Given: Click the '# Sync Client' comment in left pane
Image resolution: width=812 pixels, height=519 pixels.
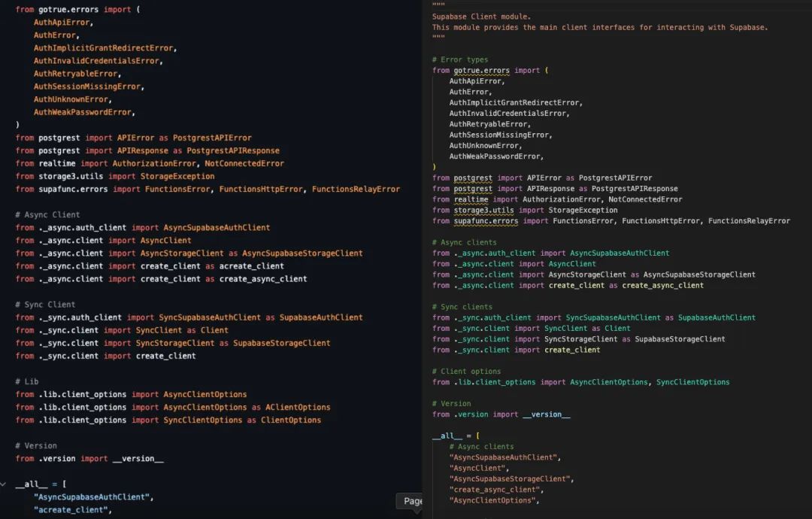Looking at the screenshot, I should (45, 305).
